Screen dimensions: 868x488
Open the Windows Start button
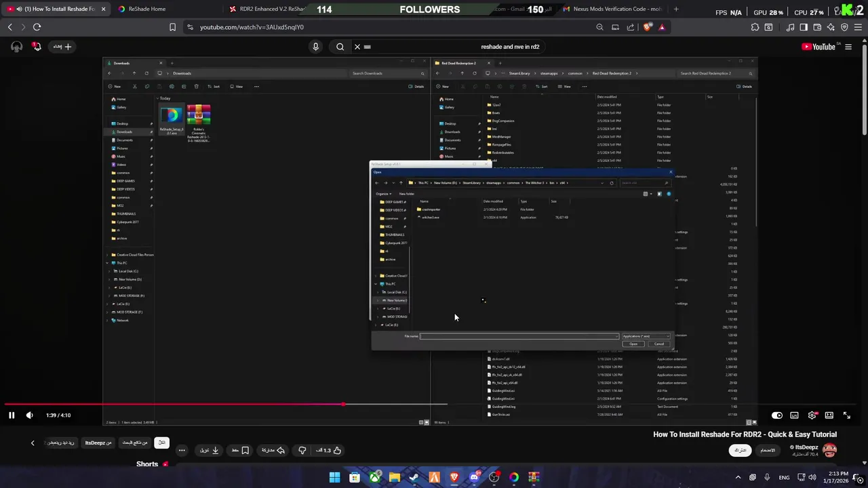(334, 477)
